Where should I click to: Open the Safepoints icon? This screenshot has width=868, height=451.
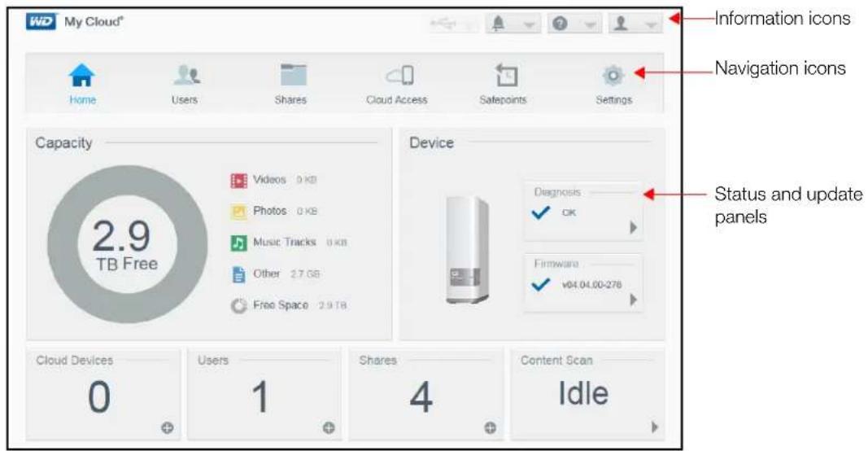506,75
